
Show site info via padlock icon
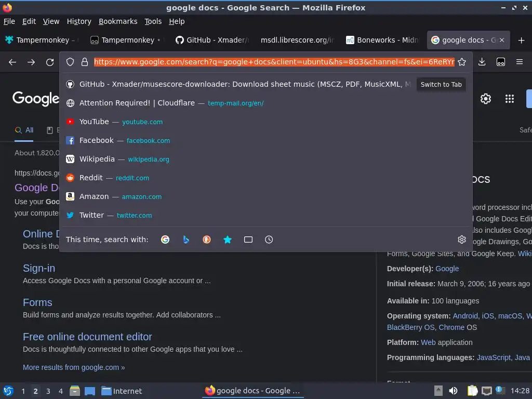click(85, 62)
